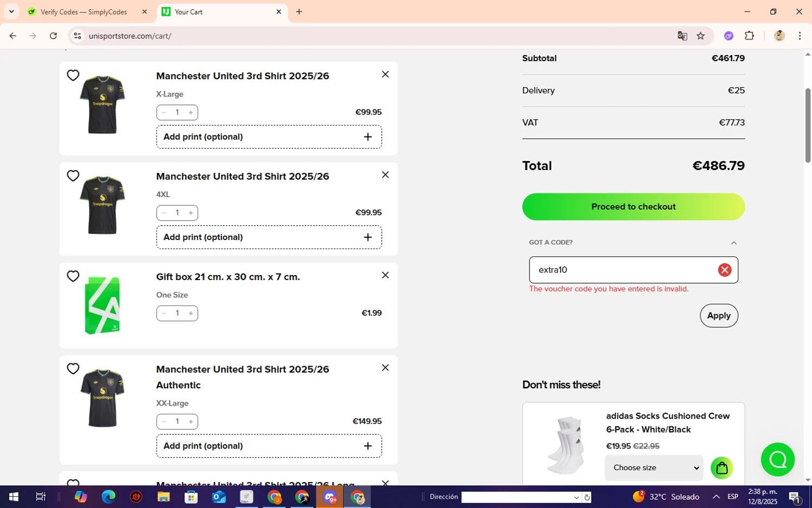Open the Chrome profile avatar
Screen dimensions: 812x508
click(779, 36)
